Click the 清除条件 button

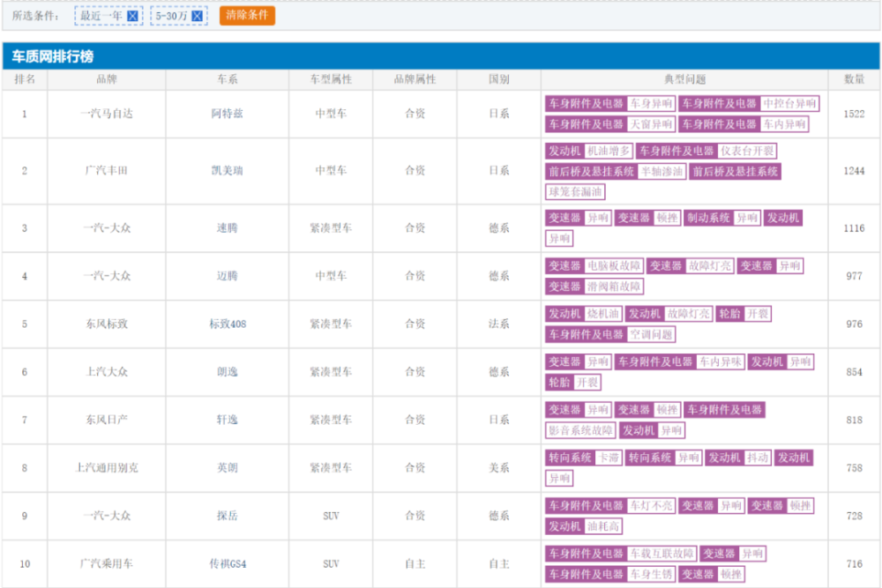[x=247, y=15]
